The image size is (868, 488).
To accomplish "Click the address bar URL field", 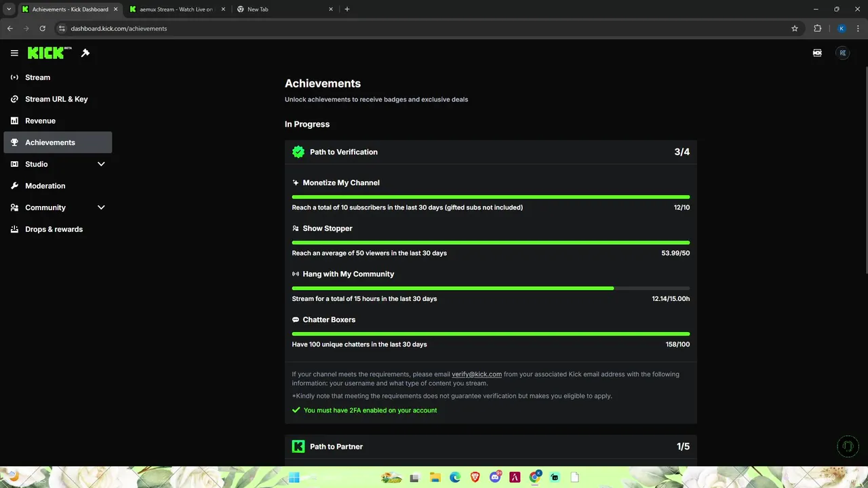I will pos(427,28).
